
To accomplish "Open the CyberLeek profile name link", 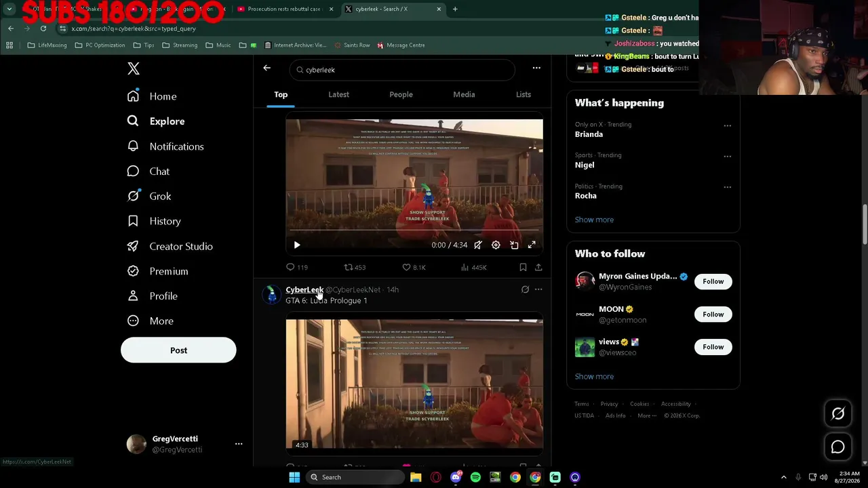I will [x=304, y=289].
